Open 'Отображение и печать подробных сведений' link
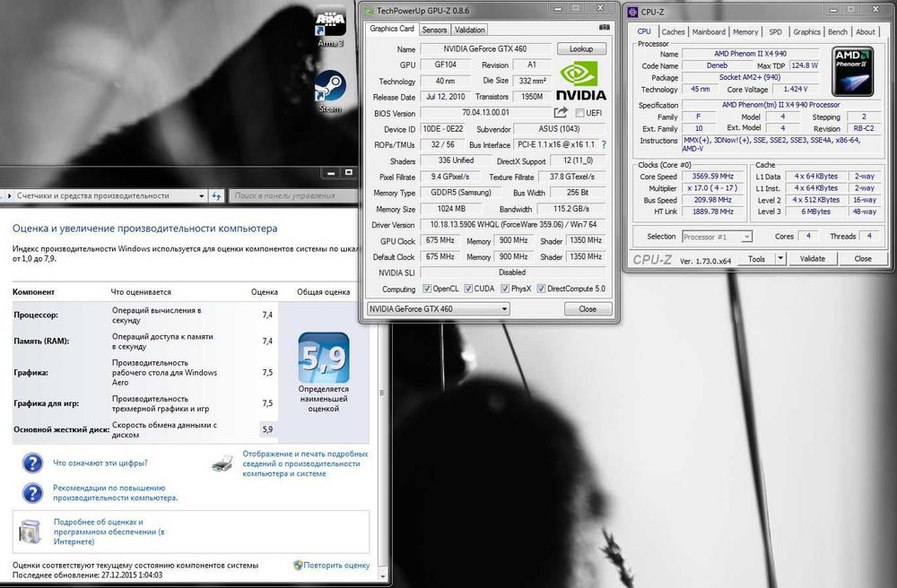The image size is (897, 588). 306,463
